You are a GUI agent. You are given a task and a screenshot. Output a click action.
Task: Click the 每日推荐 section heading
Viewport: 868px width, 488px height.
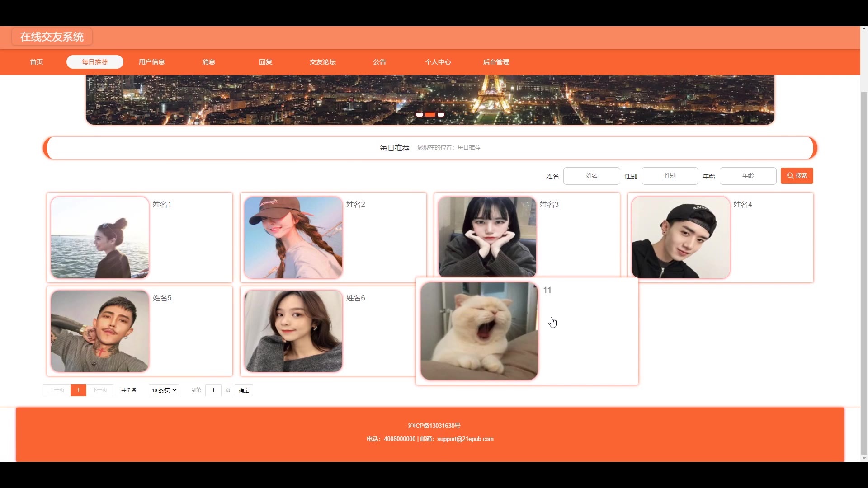[x=395, y=148]
